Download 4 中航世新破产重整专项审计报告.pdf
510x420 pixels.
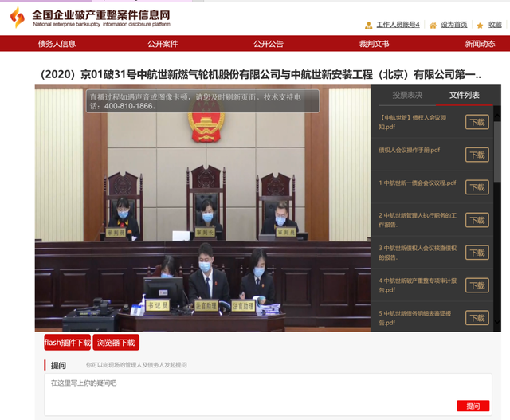point(477,285)
